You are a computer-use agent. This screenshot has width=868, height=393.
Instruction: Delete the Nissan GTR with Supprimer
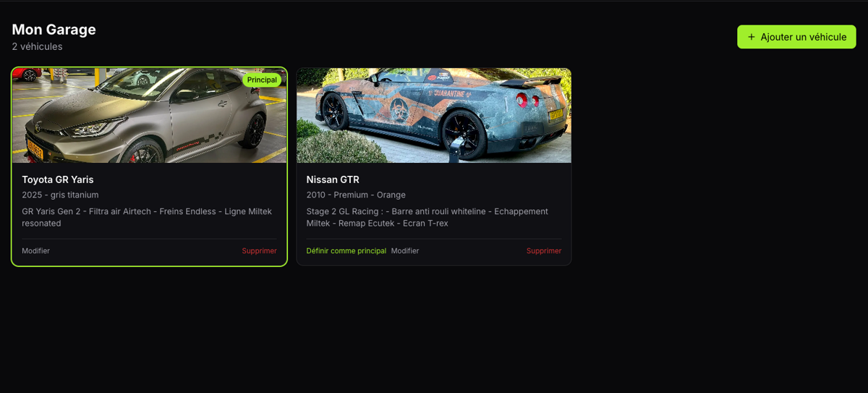pyautogui.click(x=544, y=251)
